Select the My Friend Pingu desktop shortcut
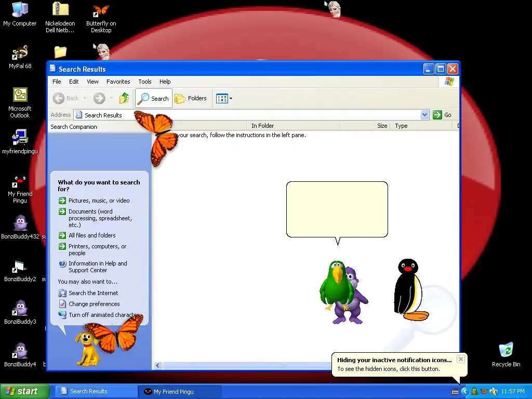 click(20, 189)
